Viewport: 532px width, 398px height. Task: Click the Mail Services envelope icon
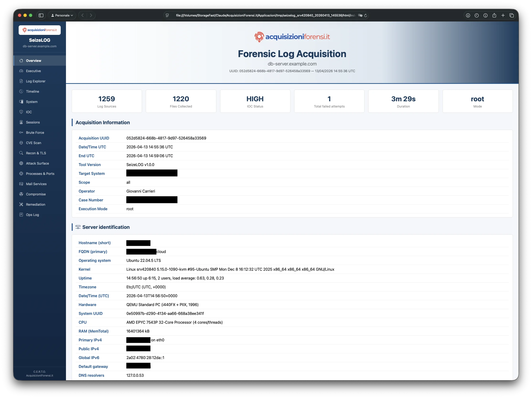coord(22,184)
